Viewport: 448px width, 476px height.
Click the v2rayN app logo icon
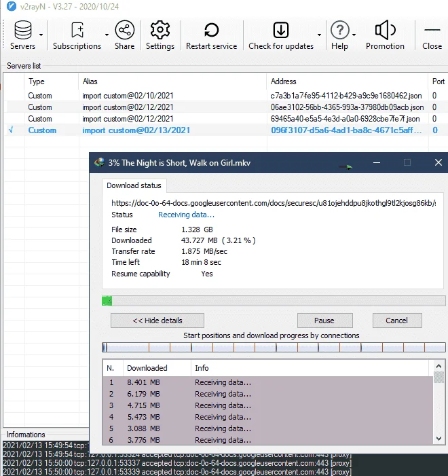pos(12,6)
